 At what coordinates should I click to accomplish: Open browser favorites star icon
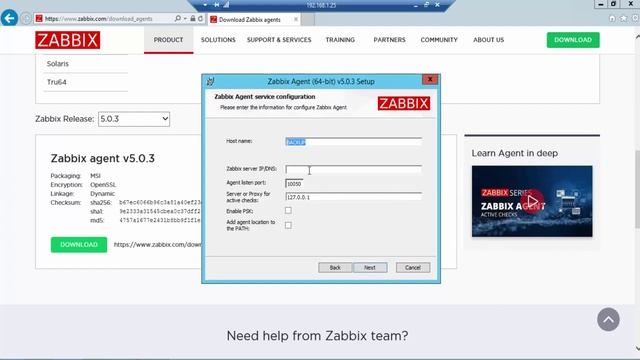click(623, 18)
